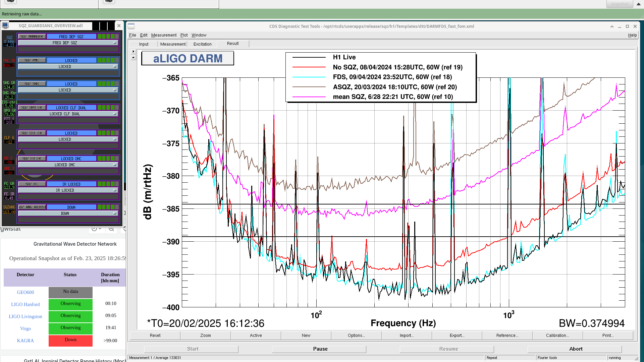This screenshot has height=362, width=644.
Task: Open the ANG ADJUST DOWN request dropdown
Action: (x=68, y=214)
